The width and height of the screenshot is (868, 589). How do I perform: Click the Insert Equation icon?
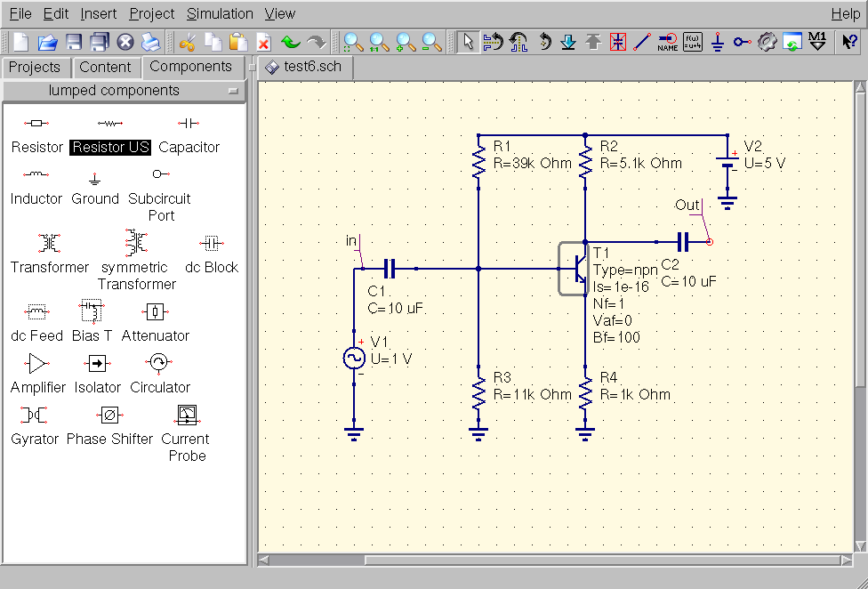click(x=693, y=42)
